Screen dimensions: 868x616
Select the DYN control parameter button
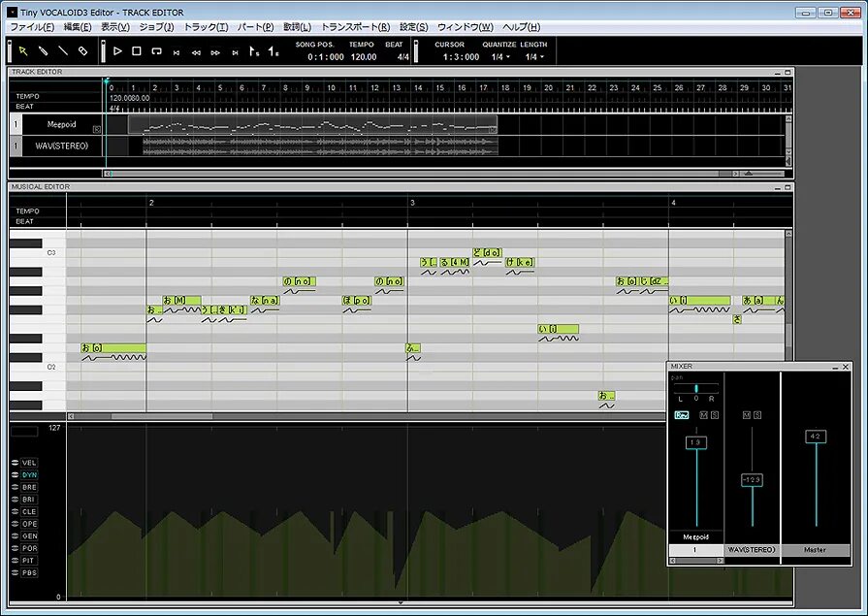(x=27, y=475)
